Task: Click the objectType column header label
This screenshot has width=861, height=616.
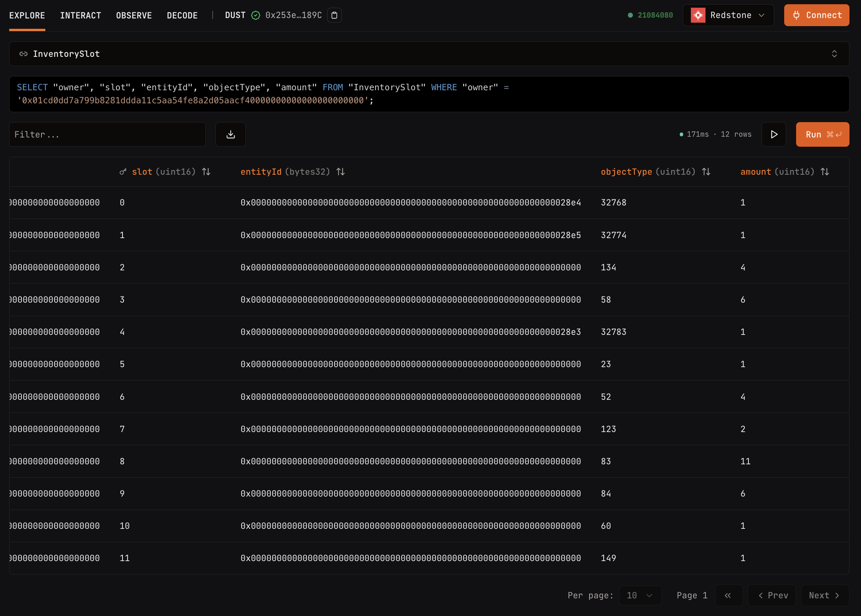Action: click(626, 172)
